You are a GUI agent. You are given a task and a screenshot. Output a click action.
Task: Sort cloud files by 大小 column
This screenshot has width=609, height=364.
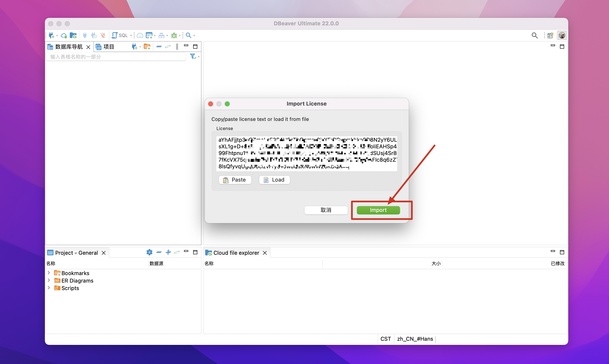pyautogui.click(x=436, y=263)
